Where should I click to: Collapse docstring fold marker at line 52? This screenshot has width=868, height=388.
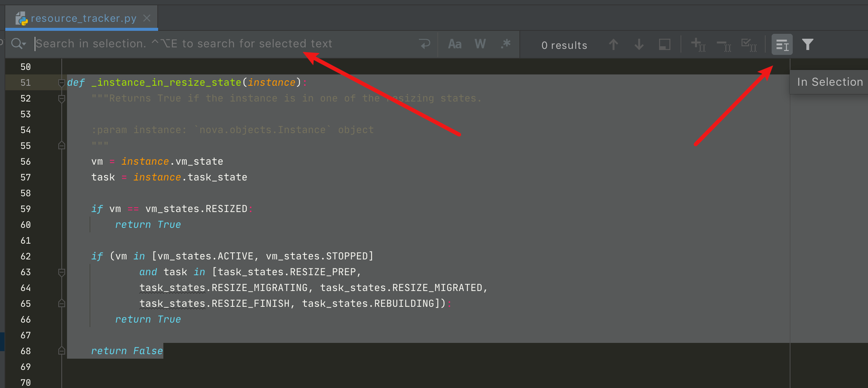point(62,99)
